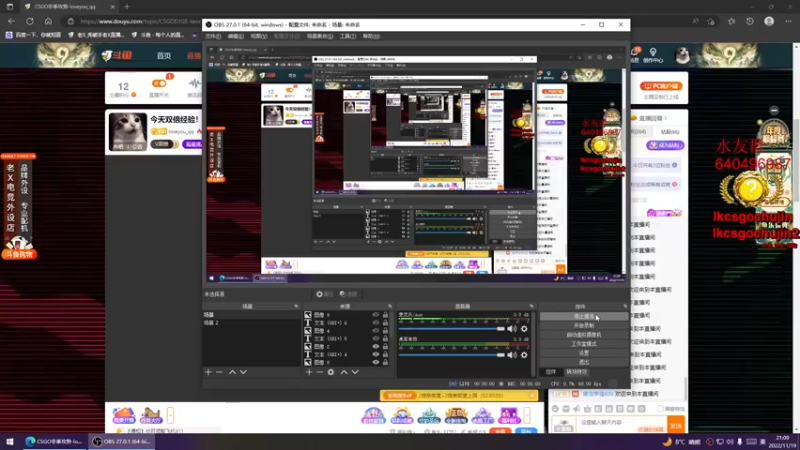Screen dimensions: 800x450
Task: Open OBS 帮助 (Help) menu
Action: tap(371, 36)
